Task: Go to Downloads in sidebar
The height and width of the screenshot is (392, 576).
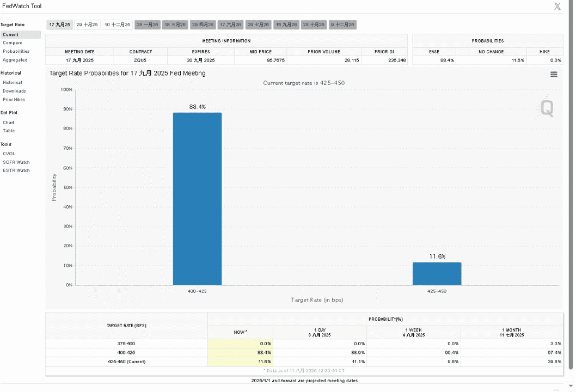Action: coord(14,91)
